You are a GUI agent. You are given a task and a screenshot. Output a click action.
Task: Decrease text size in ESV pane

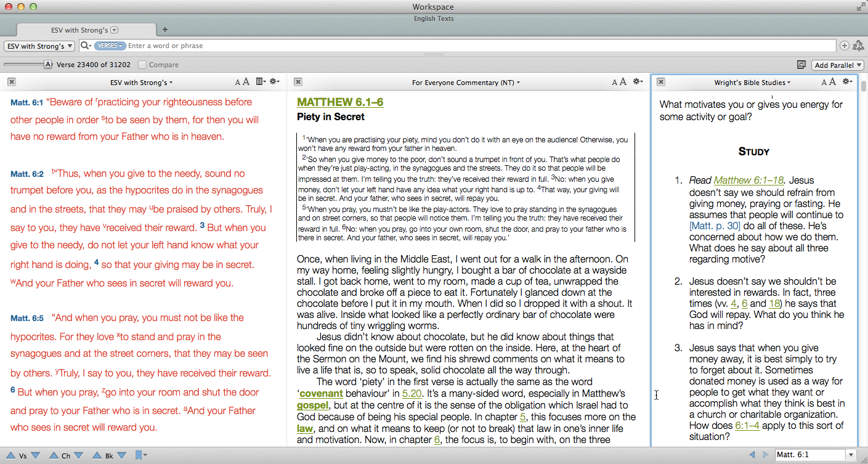pos(238,83)
